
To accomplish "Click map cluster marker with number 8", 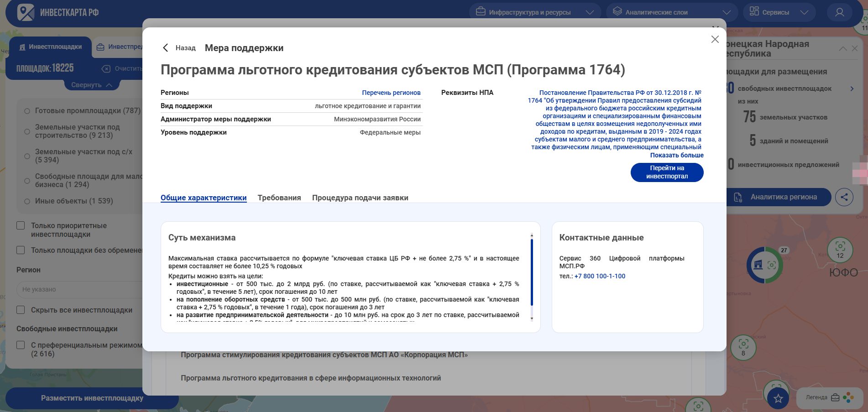I will pyautogui.click(x=743, y=348).
